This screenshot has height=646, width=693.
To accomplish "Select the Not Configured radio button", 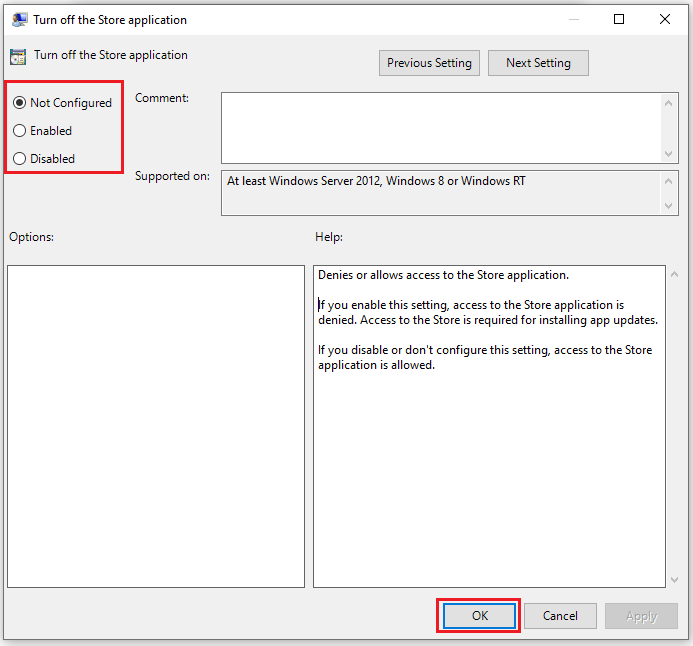I will (x=20, y=103).
